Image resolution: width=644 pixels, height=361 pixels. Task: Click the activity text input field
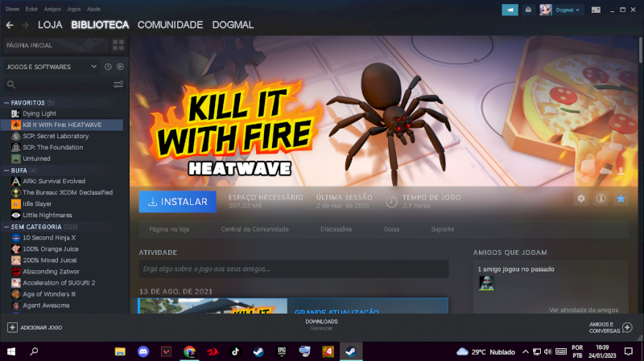tap(294, 269)
